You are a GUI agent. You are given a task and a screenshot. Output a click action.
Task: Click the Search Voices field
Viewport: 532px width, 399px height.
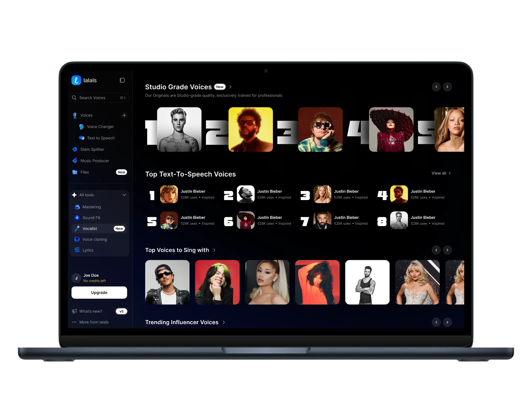click(x=99, y=98)
